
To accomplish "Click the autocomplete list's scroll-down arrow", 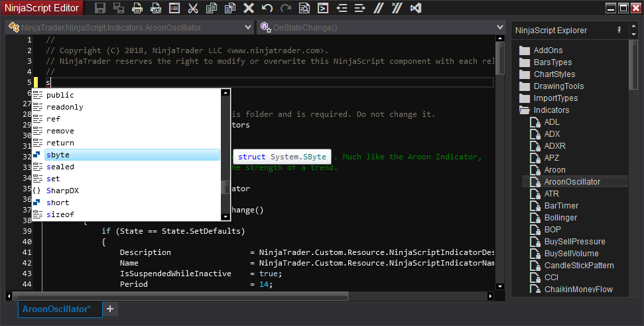I will (x=225, y=216).
